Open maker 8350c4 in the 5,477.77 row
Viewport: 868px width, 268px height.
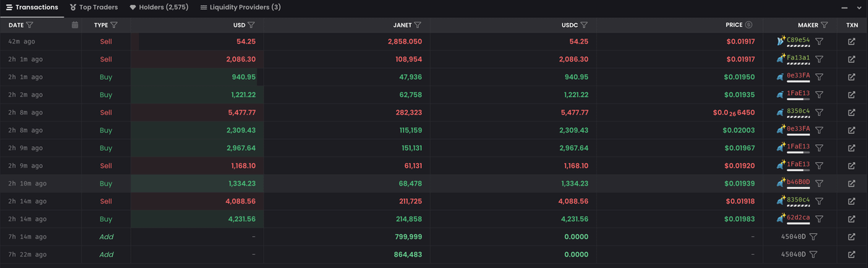pyautogui.click(x=798, y=110)
